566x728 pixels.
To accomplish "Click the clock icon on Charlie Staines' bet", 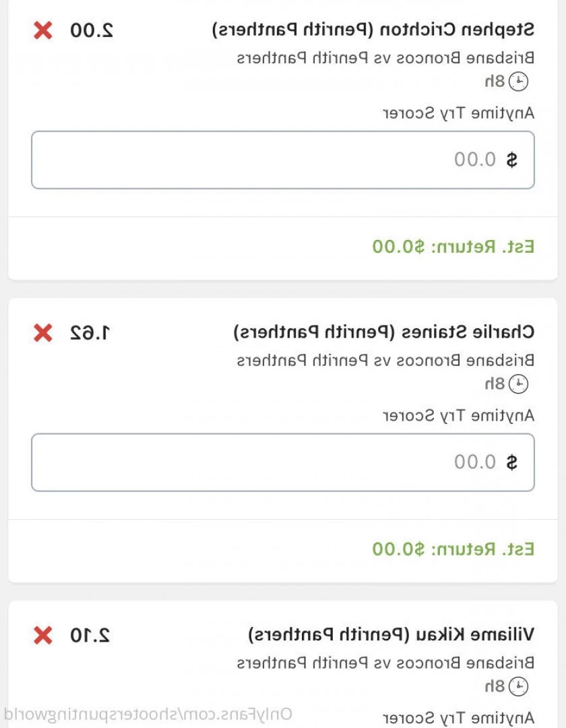I will click(518, 384).
